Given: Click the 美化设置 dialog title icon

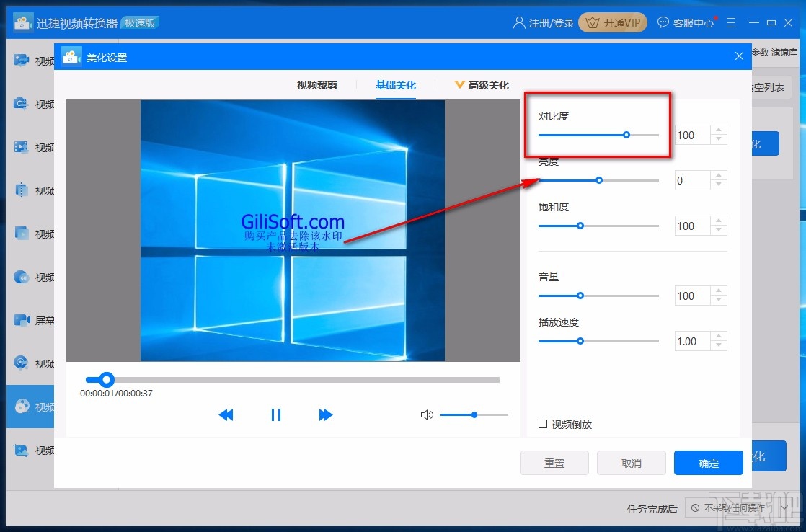Looking at the screenshot, I should point(71,56).
